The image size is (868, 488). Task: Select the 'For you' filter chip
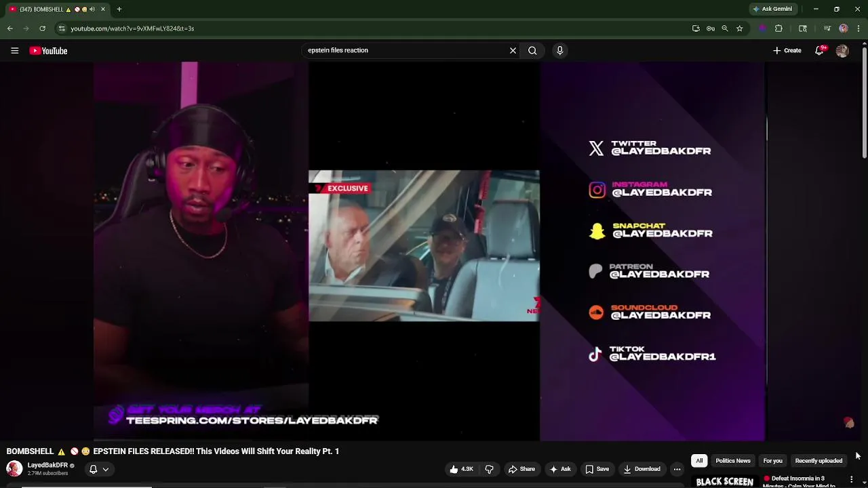tap(772, 461)
